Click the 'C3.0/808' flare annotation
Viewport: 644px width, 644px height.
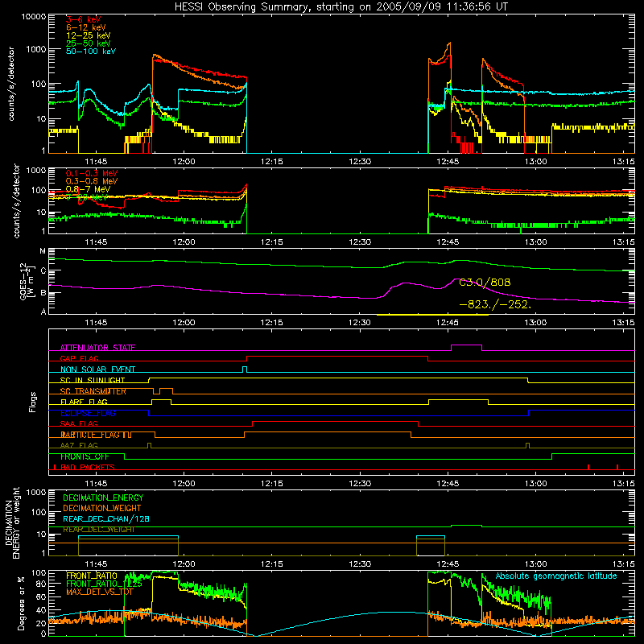485,283
